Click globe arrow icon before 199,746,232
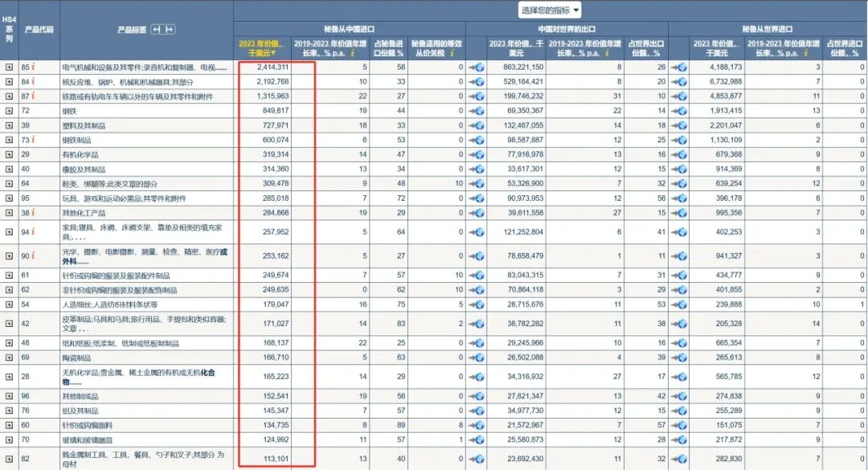 click(476, 96)
